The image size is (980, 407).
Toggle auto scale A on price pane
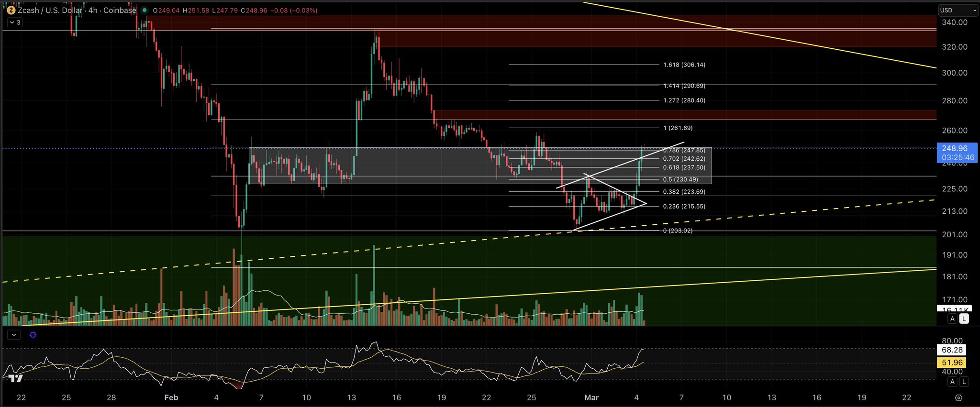952,319
